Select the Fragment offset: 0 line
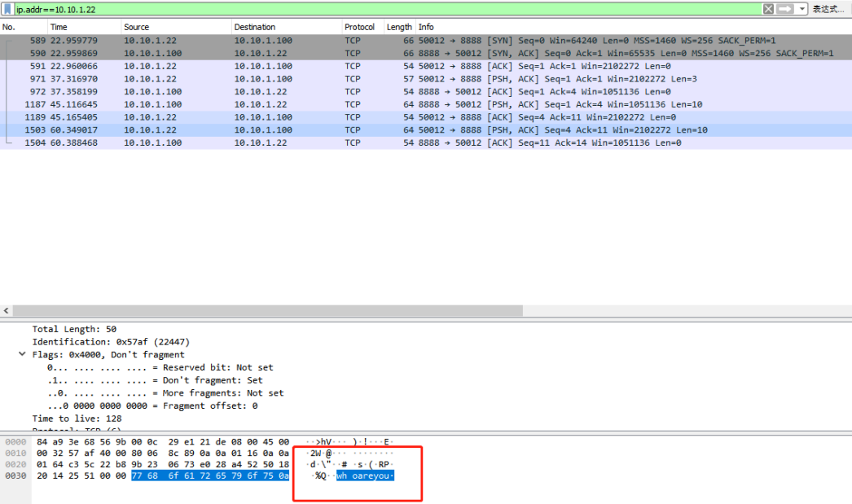Viewport: 852px width, 504px height. click(x=152, y=405)
